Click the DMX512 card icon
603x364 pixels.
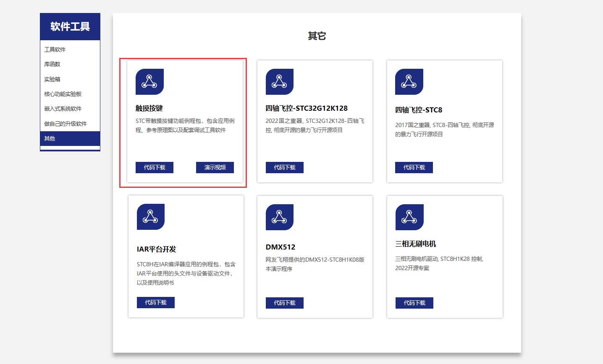click(x=280, y=217)
